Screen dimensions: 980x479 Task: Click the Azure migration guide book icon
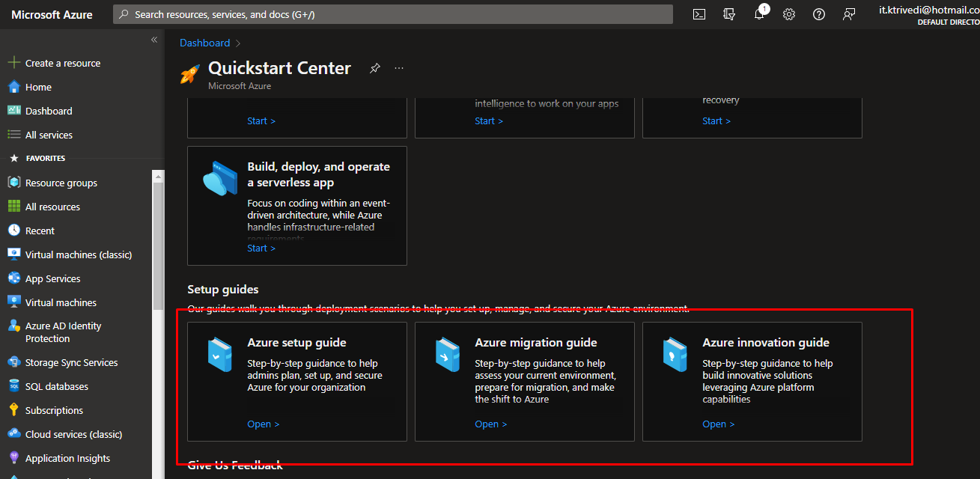click(x=447, y=355)
